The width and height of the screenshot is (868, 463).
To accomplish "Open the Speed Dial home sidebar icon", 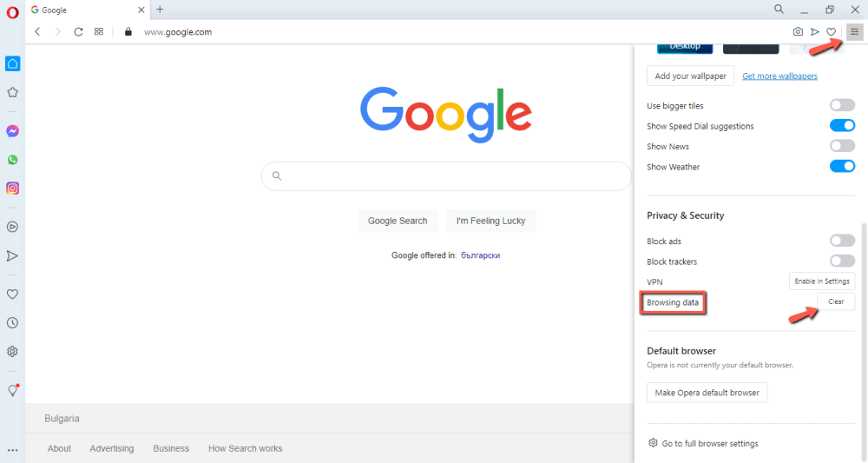I will pos(13,63).
